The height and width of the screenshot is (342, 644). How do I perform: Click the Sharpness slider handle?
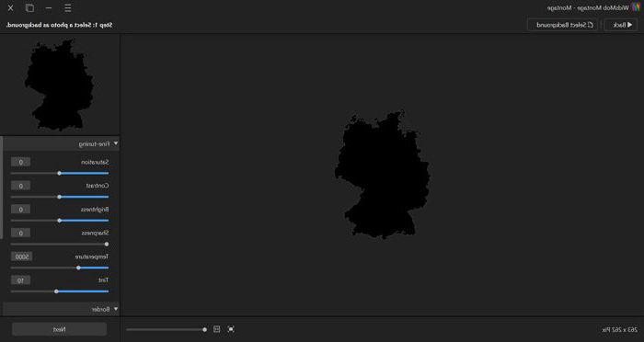click(107, 245)
